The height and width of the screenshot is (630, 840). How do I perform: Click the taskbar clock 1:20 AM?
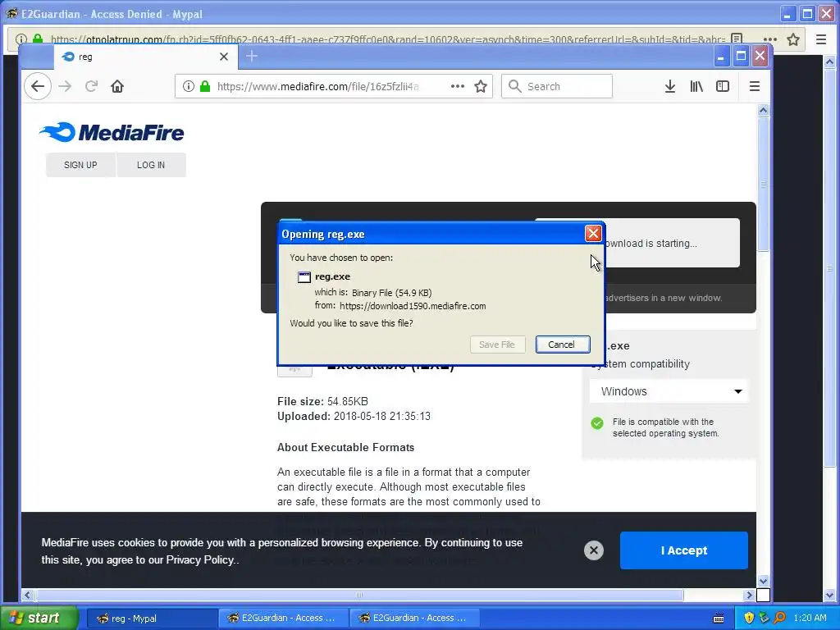810,618
